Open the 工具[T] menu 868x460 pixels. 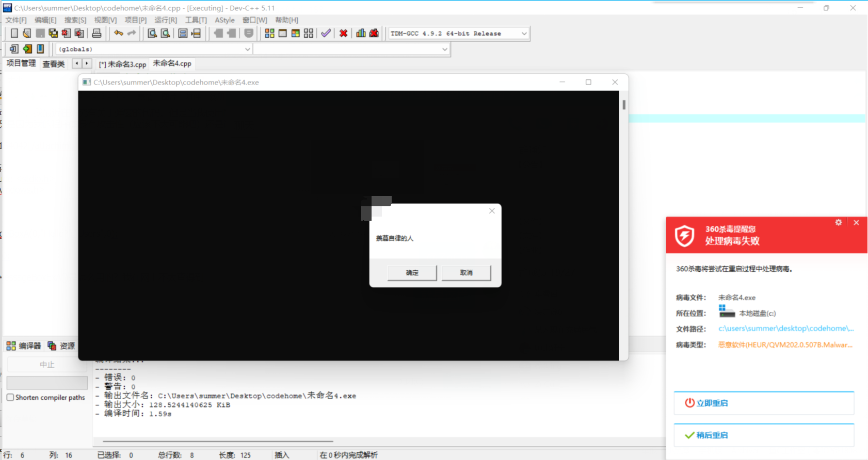click(196, 20)
